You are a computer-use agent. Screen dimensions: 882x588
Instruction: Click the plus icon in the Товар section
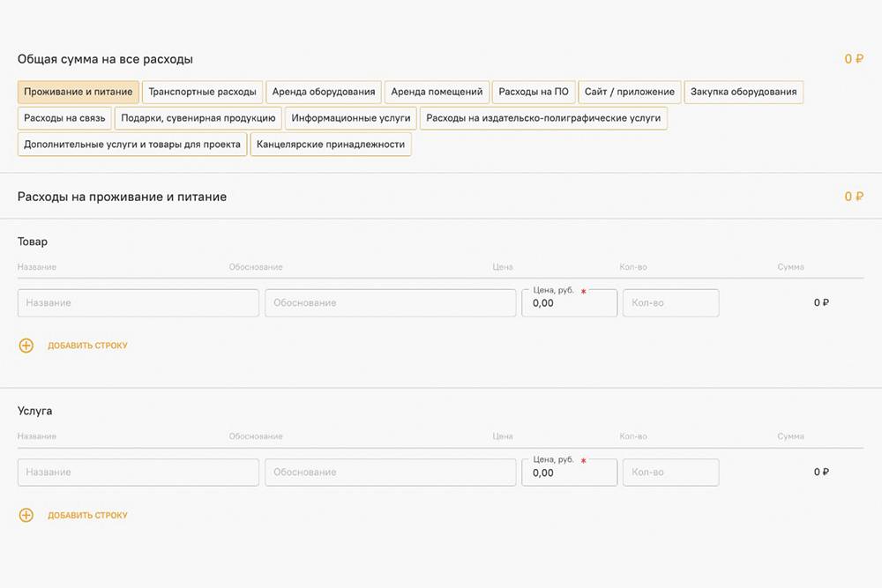26,346
